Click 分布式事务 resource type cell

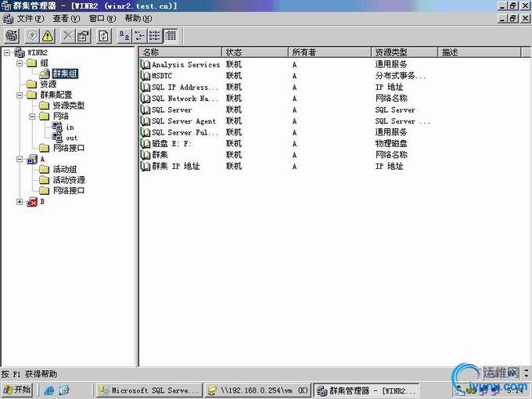(400, 76)
